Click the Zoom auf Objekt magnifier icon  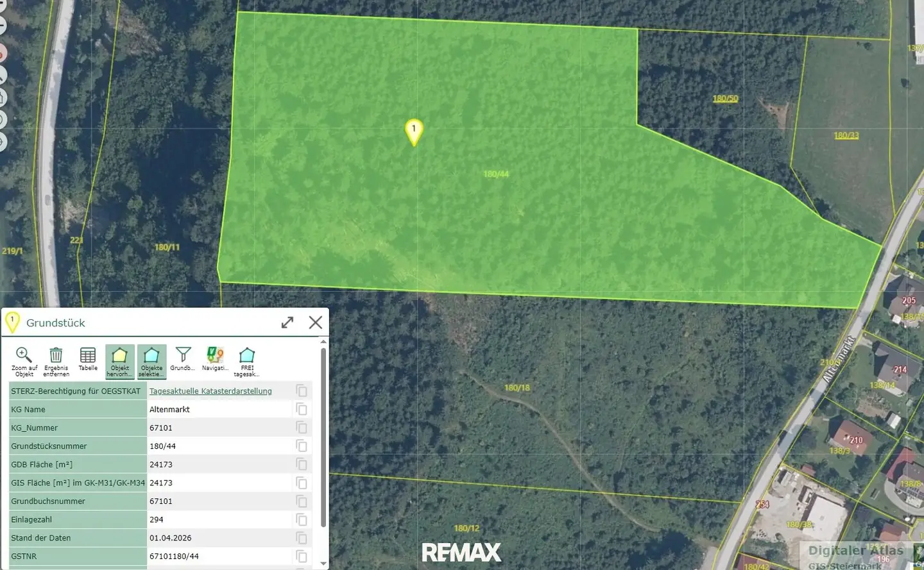[24, 362]
